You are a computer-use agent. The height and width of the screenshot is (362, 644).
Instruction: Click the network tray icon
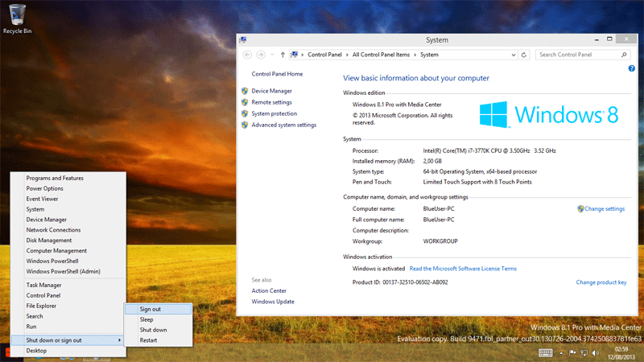(x=584, y=352)
